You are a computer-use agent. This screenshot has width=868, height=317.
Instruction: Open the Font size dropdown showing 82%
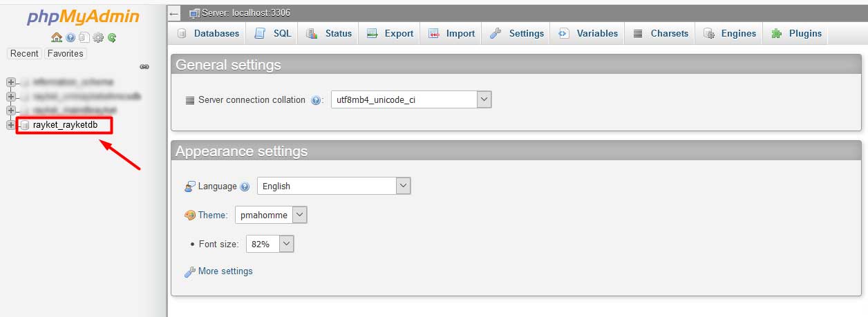coord(270,244)
